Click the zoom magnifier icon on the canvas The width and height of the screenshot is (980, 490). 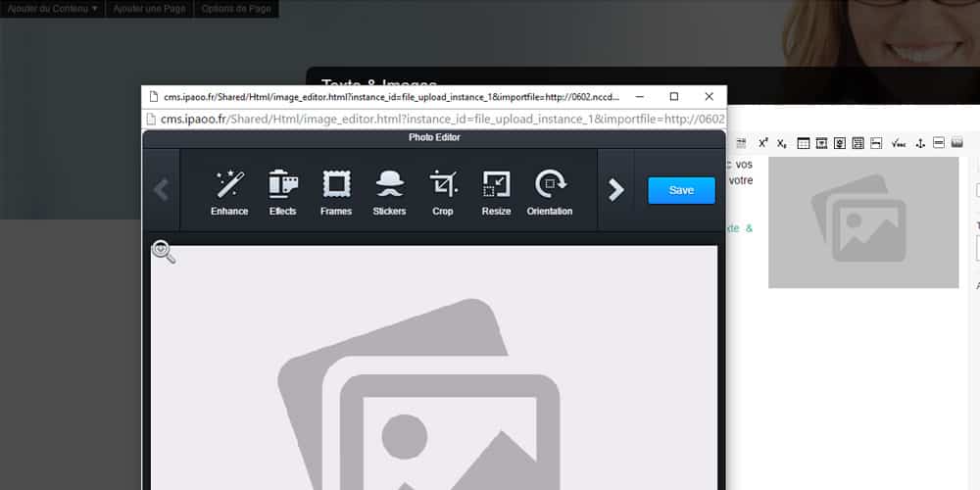click(163, 252)
